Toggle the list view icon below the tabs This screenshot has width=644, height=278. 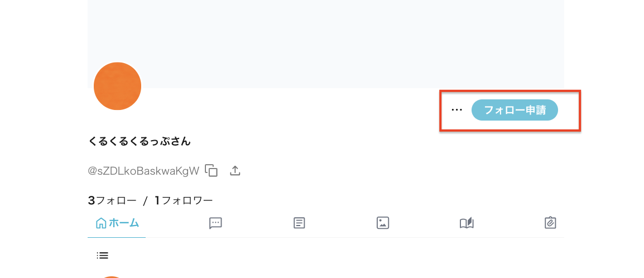(x=102, y=256)
